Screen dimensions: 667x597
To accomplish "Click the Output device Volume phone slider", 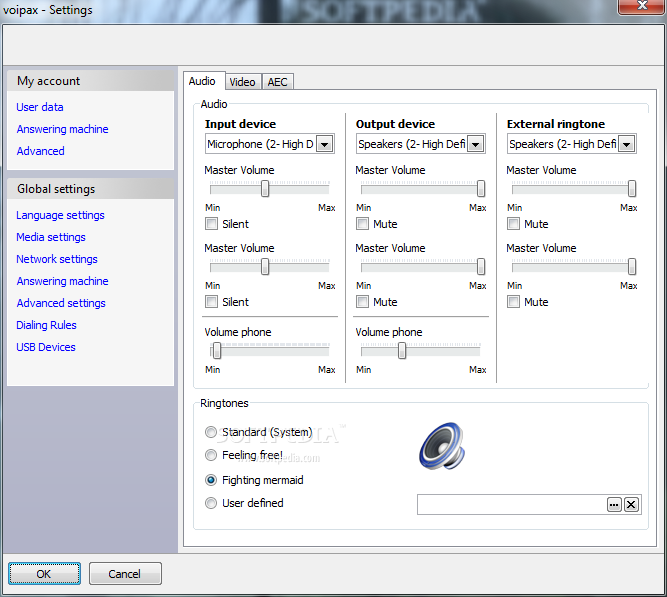I will (x=421, y=351).
